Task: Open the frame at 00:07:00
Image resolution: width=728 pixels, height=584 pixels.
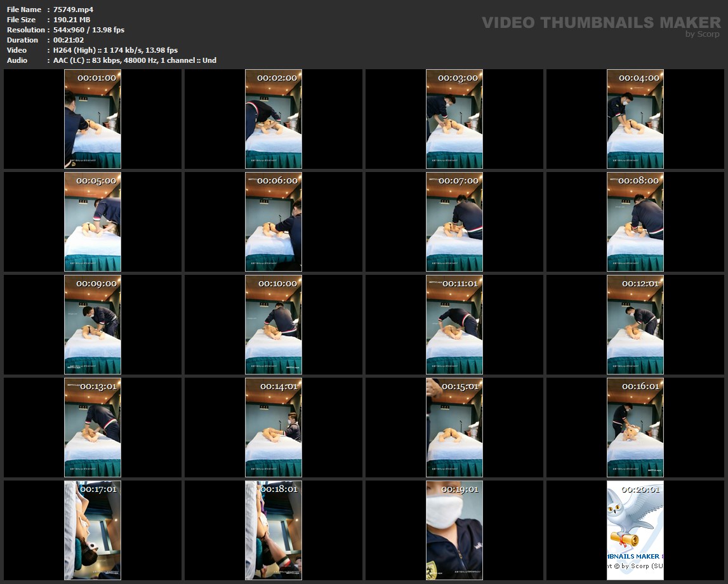Action: pyautogui.click(x=454, y=222)
